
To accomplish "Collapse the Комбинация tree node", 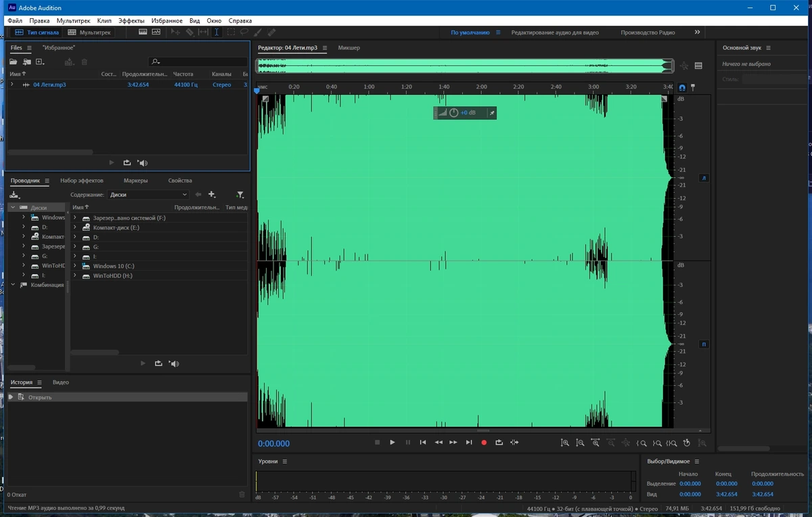I will tap(13, 285).
